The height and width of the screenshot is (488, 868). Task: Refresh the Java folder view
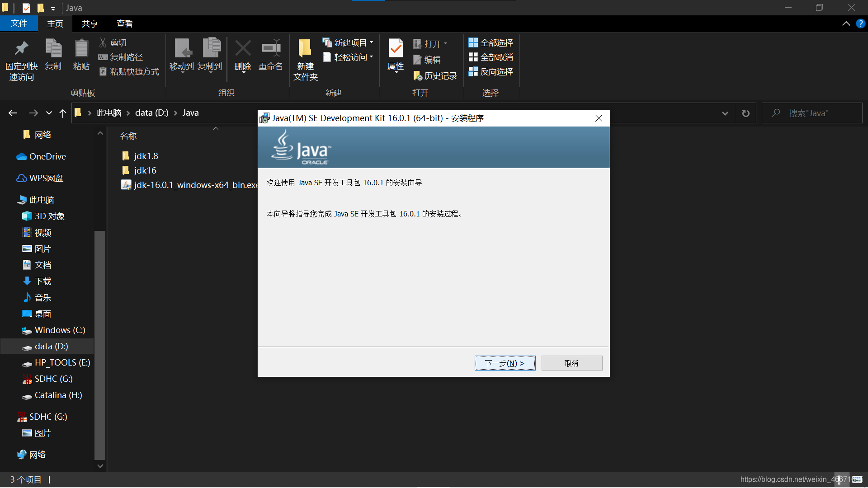pos(746,113)
